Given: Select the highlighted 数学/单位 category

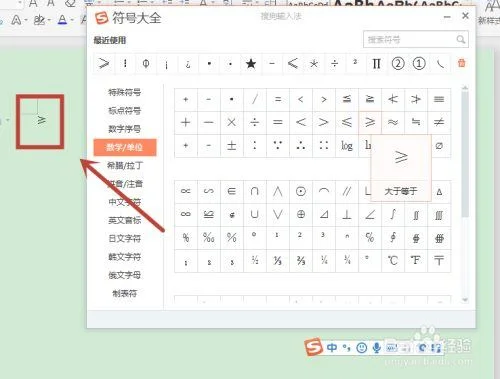Looking at the screenshot, I should coord(125,147).
